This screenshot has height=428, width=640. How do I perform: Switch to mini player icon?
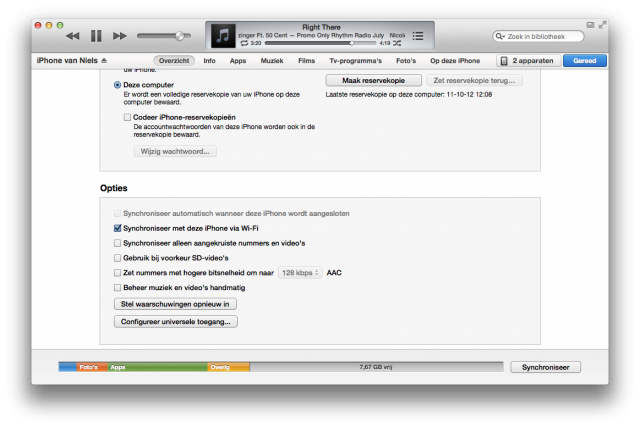(590, 25)
